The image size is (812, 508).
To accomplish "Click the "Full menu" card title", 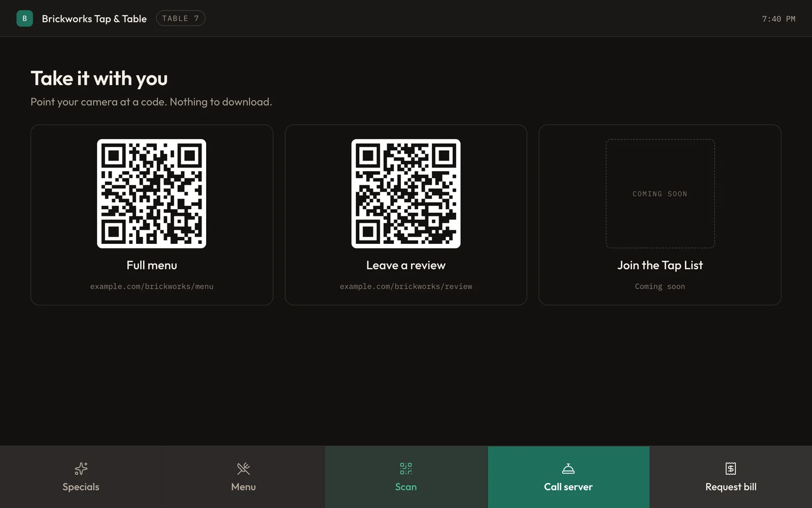I will [x=152, y=265].
